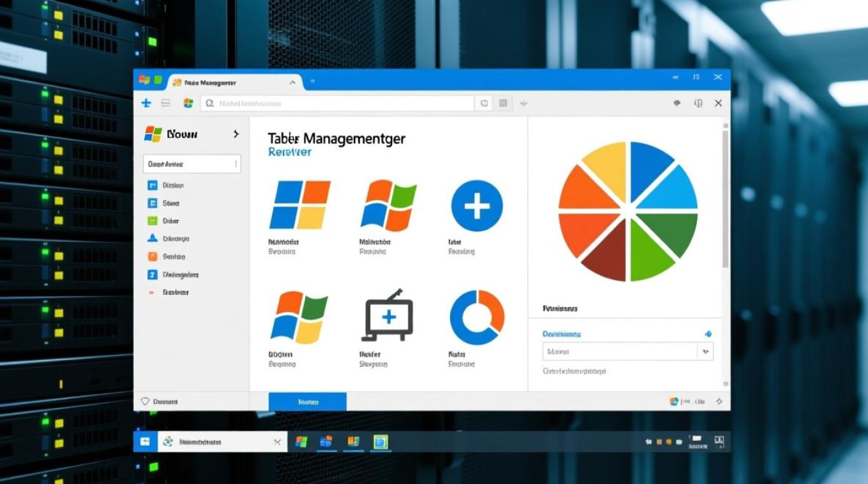
Task: Click the blue triangle icon in the sidebar
Action: pos(152,238)
